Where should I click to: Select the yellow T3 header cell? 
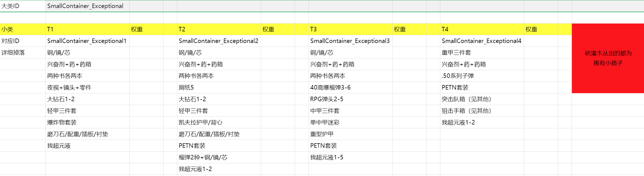pyautogui.click(x=350, y=29)
